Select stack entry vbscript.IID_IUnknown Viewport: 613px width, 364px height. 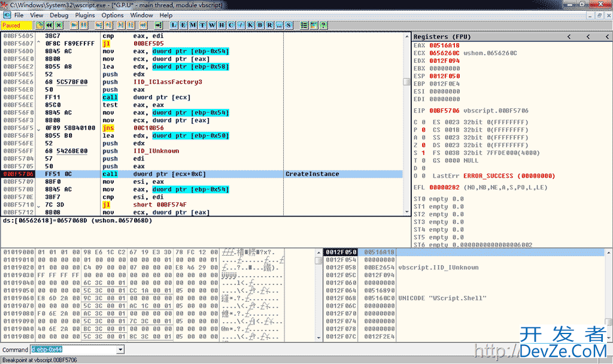tap(438, 268)
